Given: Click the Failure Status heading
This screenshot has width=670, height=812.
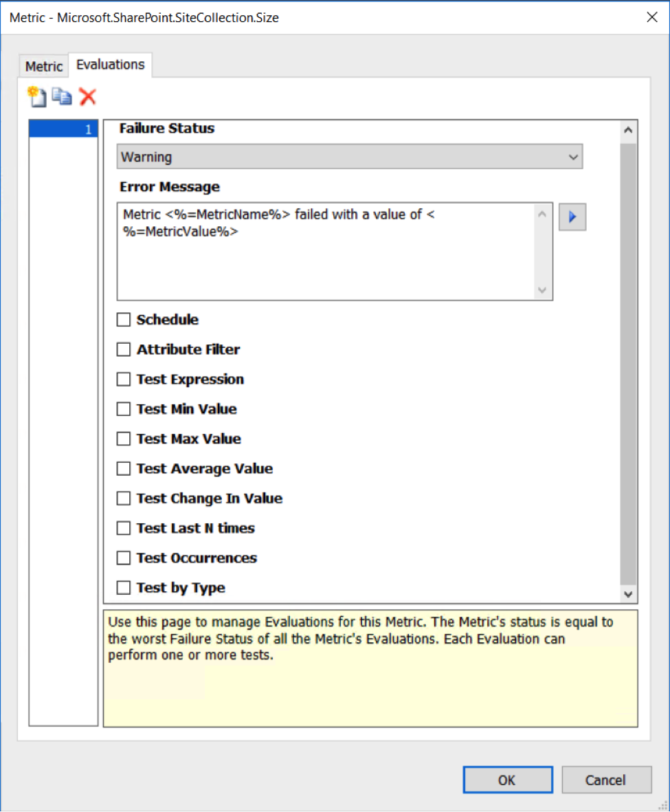Looking at the screenshot, I should point(167,128).
